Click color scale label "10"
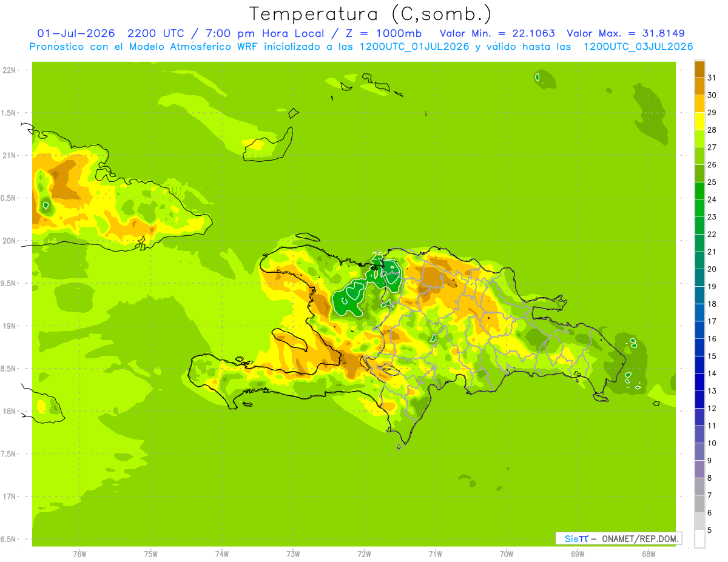728x562 pixels. 712,443
